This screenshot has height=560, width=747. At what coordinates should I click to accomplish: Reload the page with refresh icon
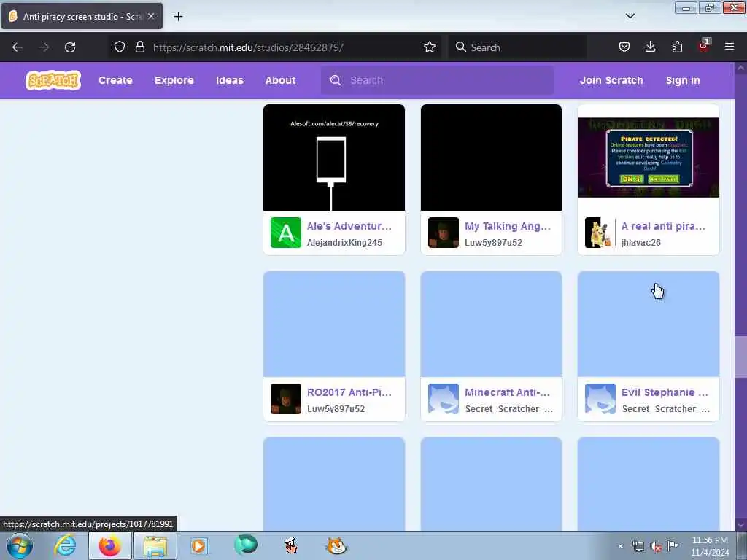(70, 47)
